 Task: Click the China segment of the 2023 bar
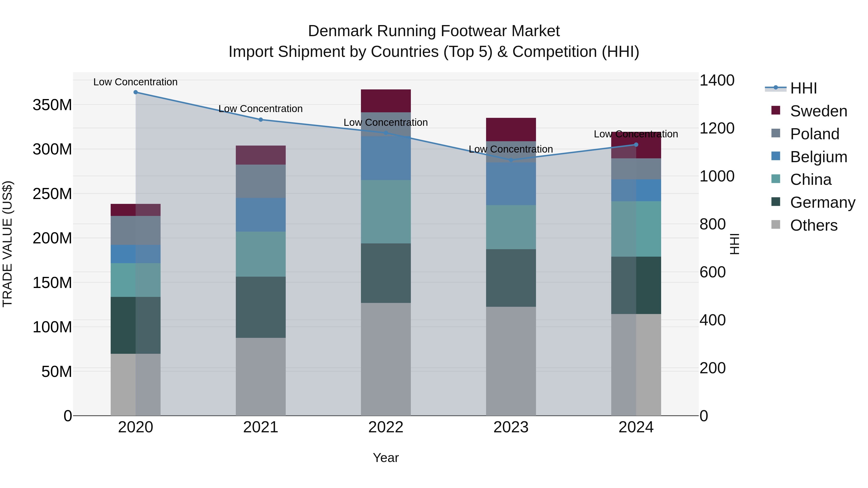(x=511, y=227)
